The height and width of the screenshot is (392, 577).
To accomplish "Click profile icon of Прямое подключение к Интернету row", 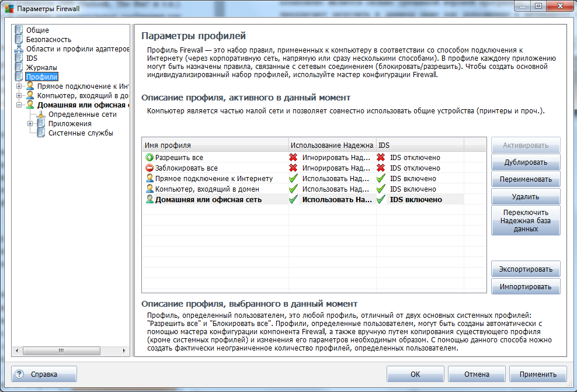I will click(x=150, y=178).
